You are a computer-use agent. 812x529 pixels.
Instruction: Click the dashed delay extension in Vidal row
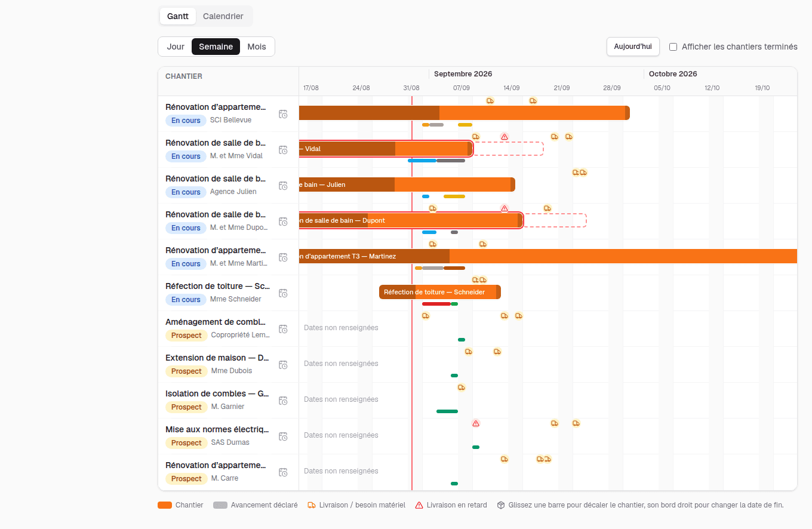pyautogui.click(x=509, y=149)
